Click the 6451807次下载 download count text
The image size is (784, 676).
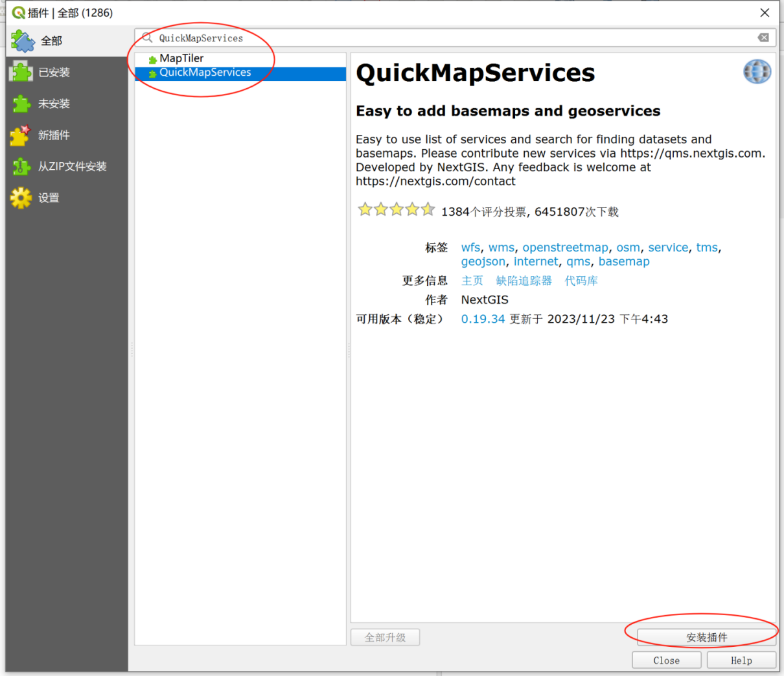[x=577, y=212]
